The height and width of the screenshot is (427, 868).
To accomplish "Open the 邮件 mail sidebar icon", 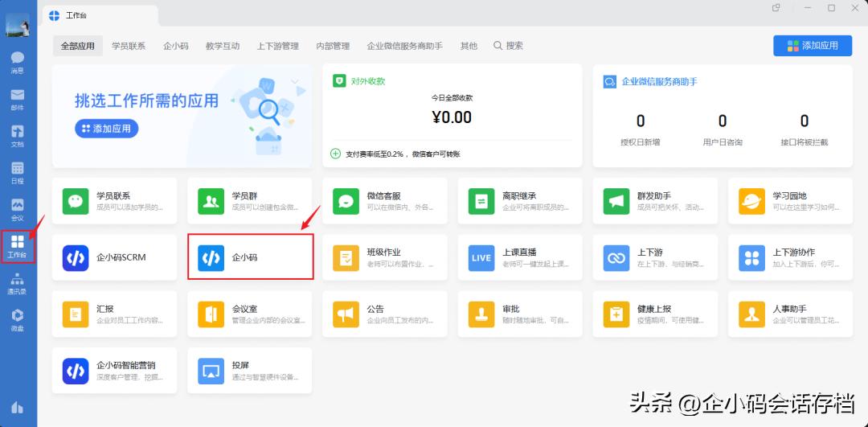I will (x=18, y=99).
